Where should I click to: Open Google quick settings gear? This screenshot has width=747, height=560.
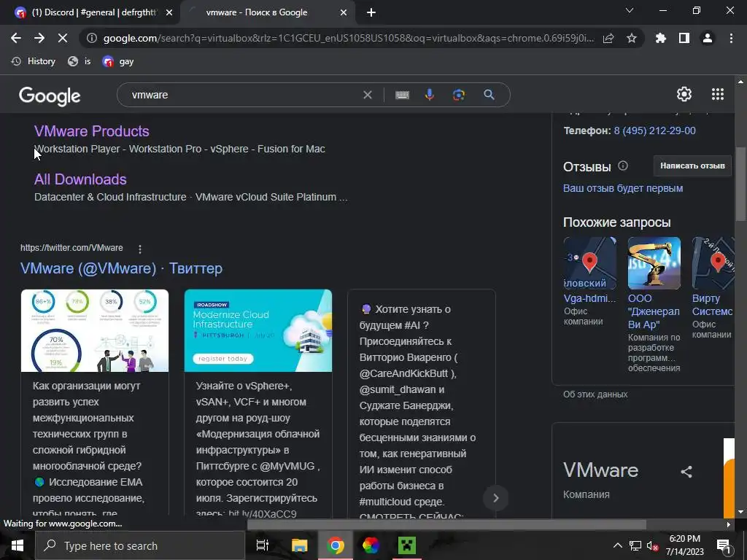684,94
